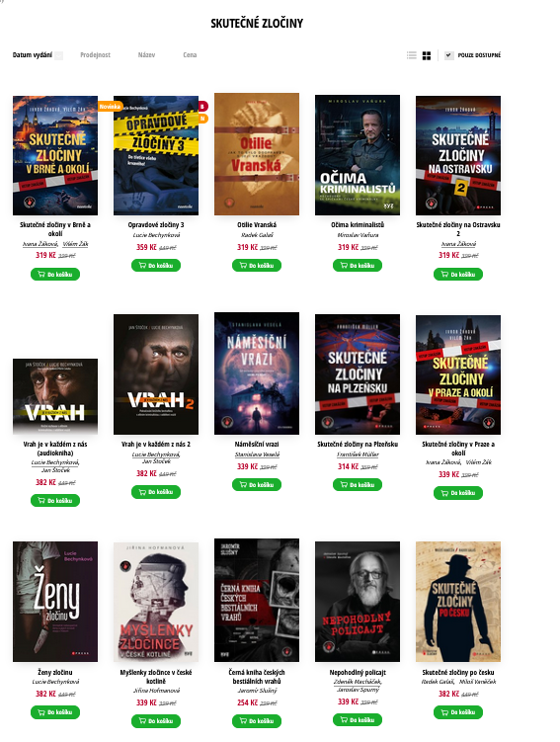Sort books by Cena

(190, 55)
